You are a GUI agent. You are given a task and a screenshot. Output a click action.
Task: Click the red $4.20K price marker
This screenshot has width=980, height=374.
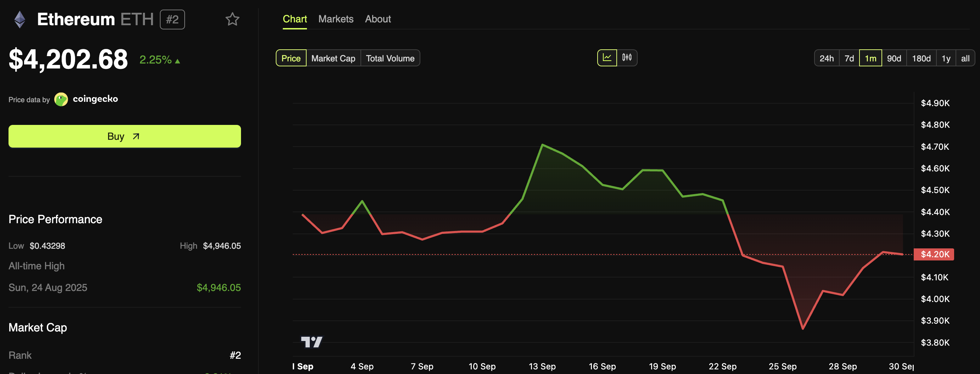tap(934, 254)
